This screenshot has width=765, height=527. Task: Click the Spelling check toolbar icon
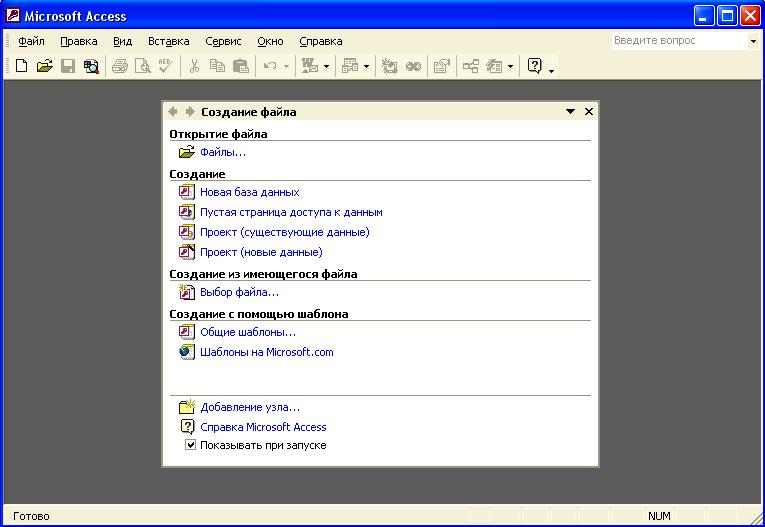coord(165,66)
